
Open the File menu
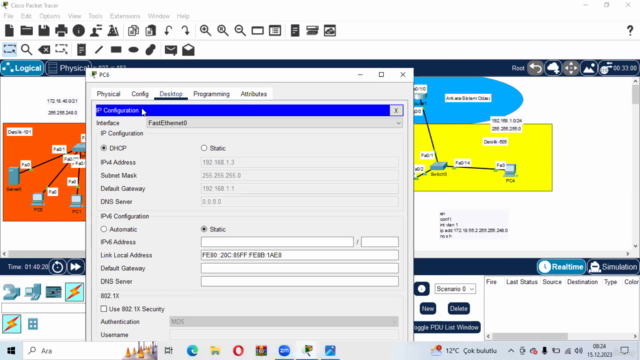click(9, 16)
